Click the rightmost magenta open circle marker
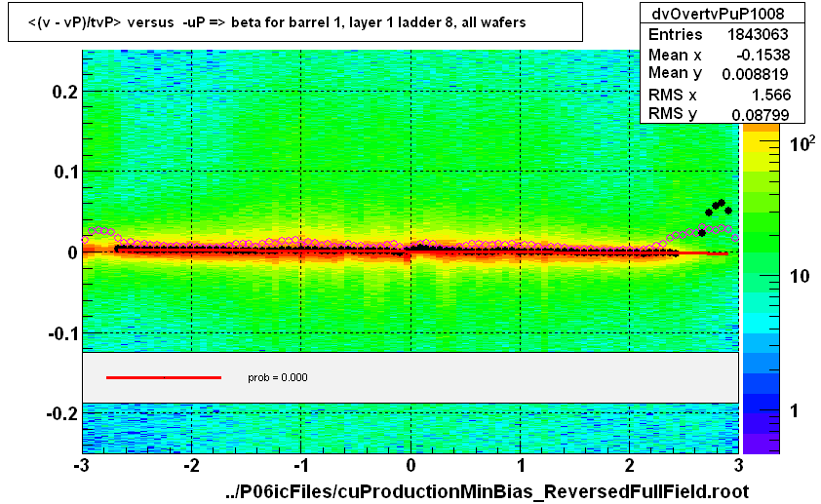This screenshot has height=504, width=821. click(x=735, y=238)
